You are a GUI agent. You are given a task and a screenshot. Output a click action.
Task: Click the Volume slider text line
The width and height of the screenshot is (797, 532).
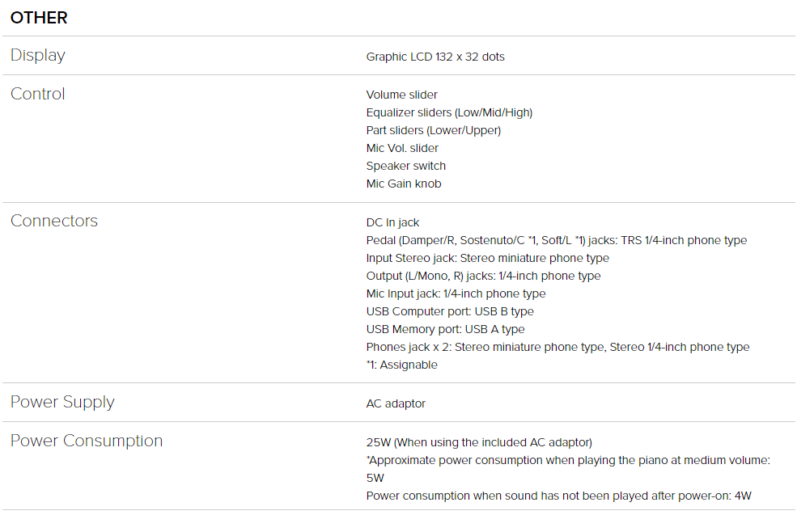[x=401, y=95]
